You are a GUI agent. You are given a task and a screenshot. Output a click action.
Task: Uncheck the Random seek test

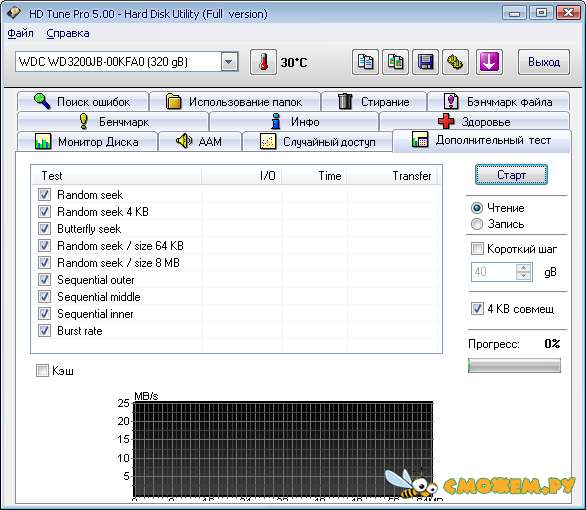[x=44, y=194]
